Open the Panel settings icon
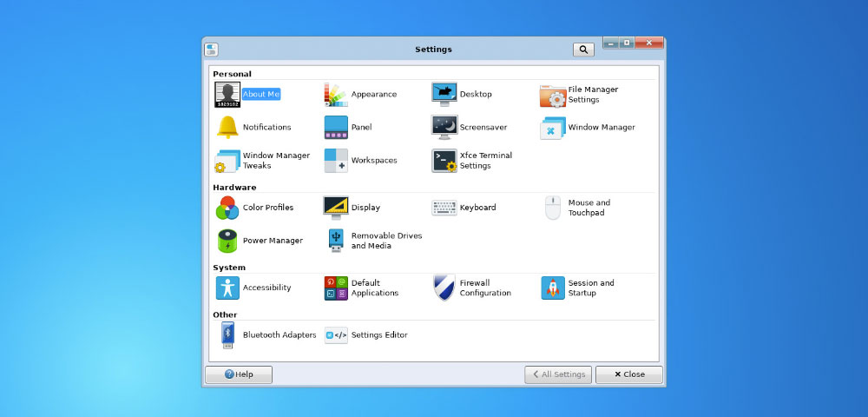This screenshot has height=417, width=868. 336,128
